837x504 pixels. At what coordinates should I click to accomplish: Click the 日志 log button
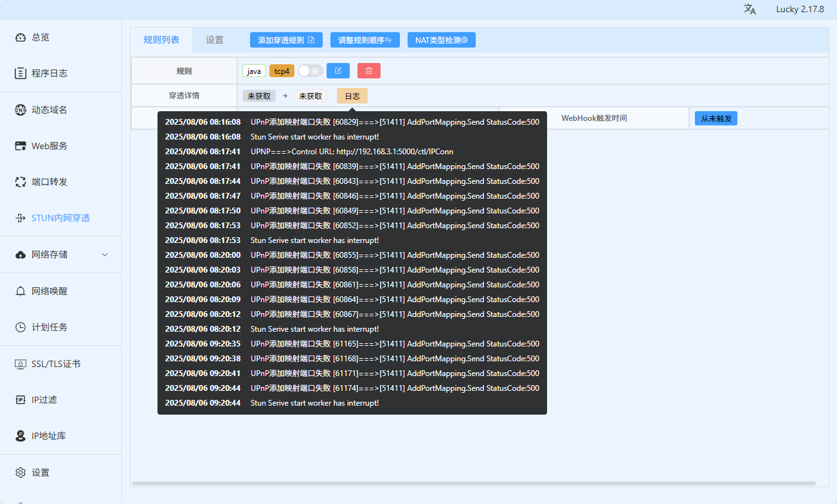(x=352, y=96)
